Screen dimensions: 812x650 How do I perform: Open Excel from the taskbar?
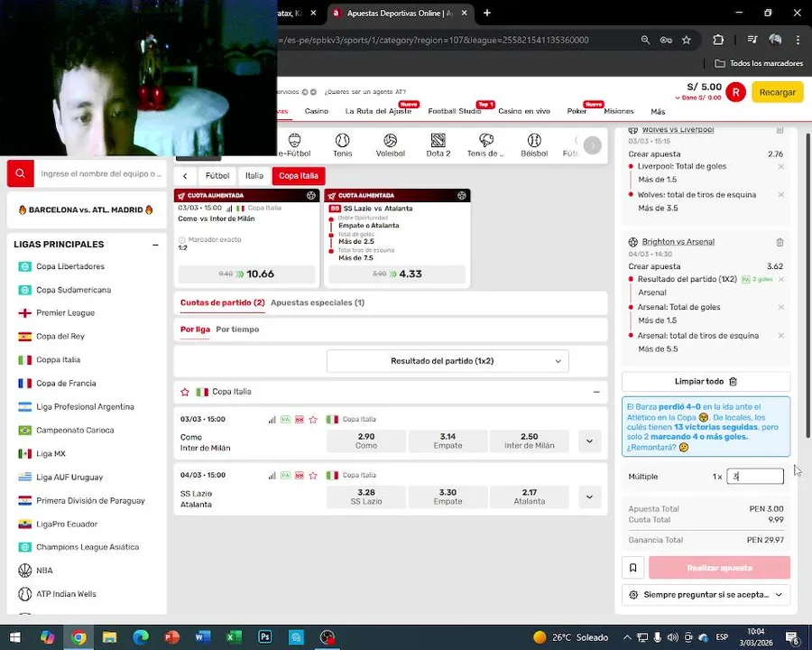click(x=234, y=637)
